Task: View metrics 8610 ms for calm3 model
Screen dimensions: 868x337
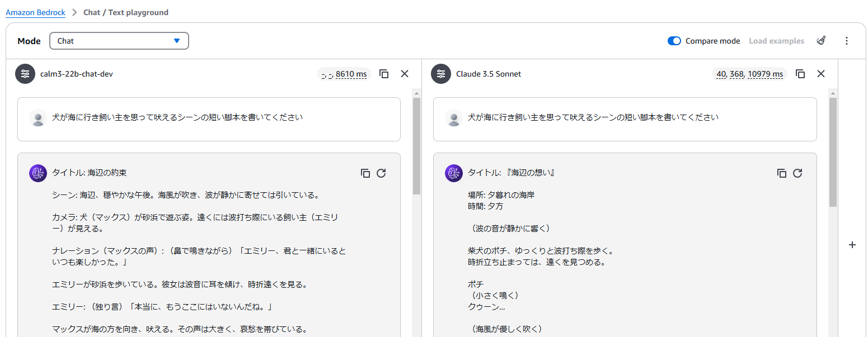Action: [344, 74]
